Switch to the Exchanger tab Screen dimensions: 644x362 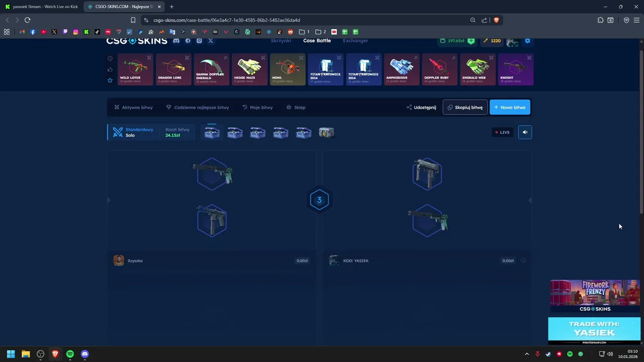356,41
